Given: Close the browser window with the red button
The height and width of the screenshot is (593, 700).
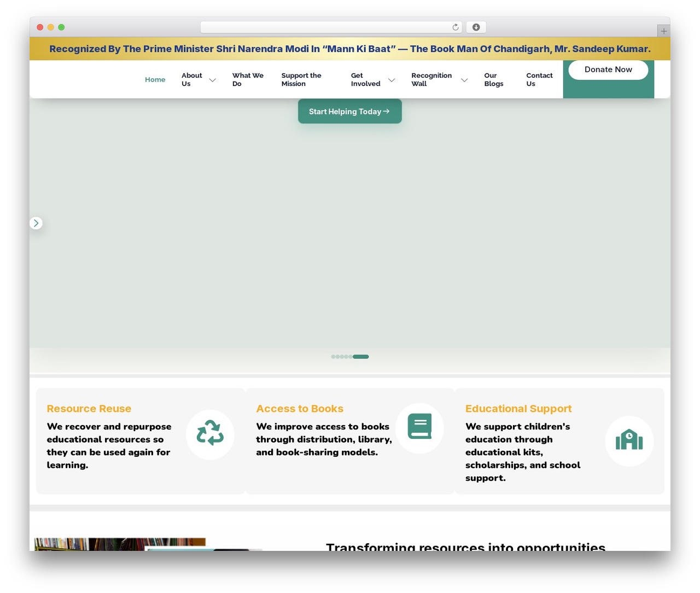Looking at the screenshot, I should (40, 27).
